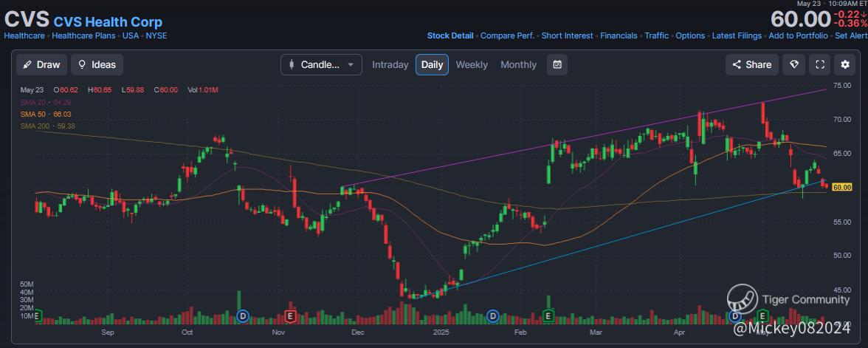Image resolution: width=868 pixels, height=348 pixels.
Task: View Short Interest data
Action: point(567,35)
